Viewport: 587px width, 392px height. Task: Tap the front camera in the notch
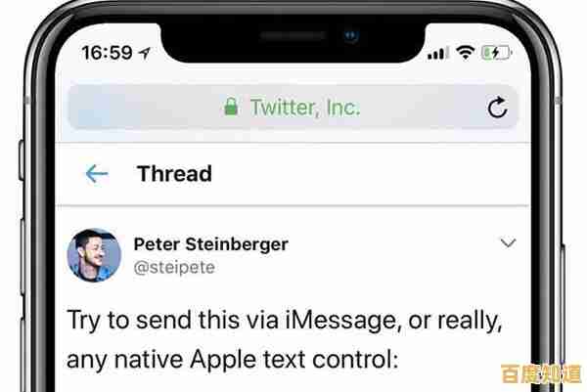[x=351, y=36]
